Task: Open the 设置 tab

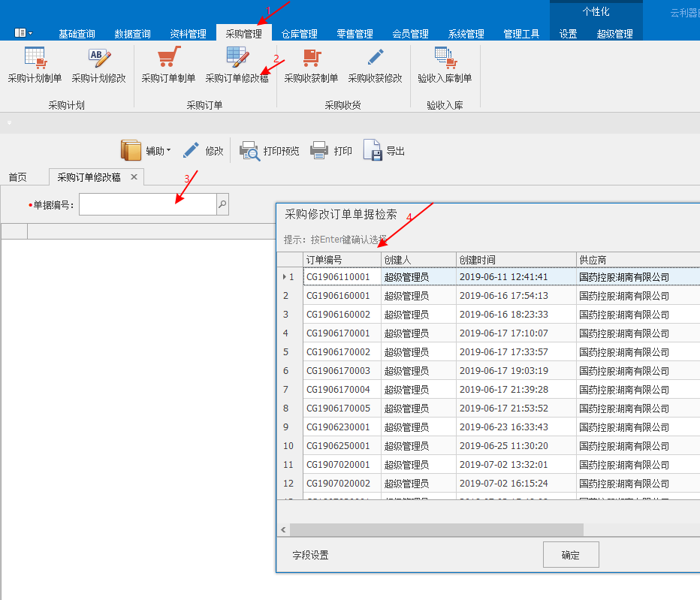Action: point(569,34)
